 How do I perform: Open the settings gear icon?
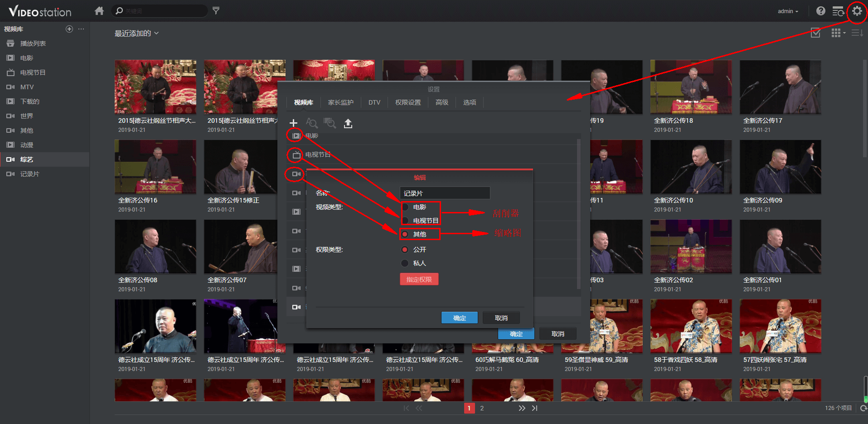pos(857,11)
